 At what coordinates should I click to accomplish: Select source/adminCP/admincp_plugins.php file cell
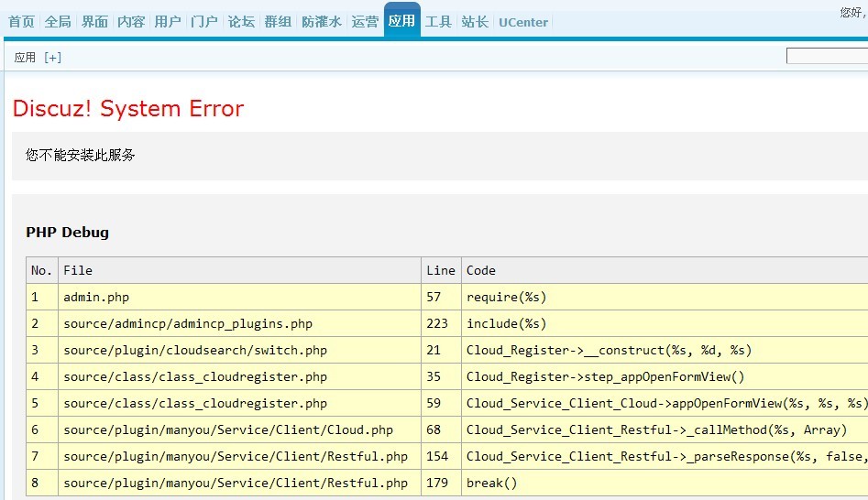tap(240, 323)
